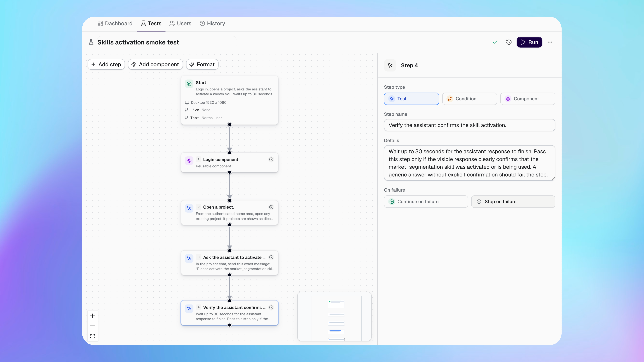Zoom out on the canvas
The height and width of the screenshot is (362, 644).
point(93,326)
